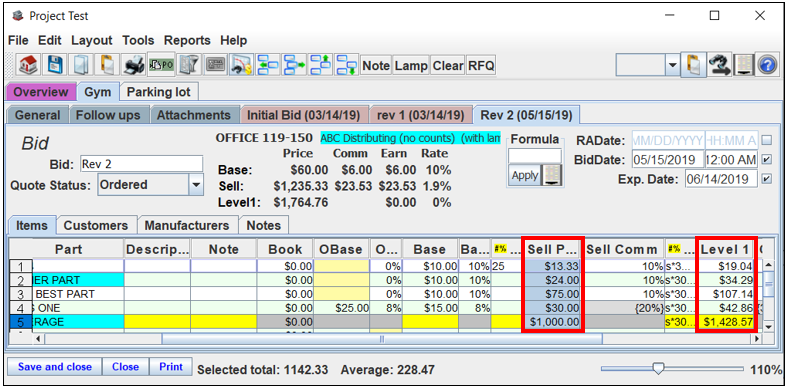Click the horizontal table scrollbar thumb
Viewport: 786px width, 389px height.
381,339
